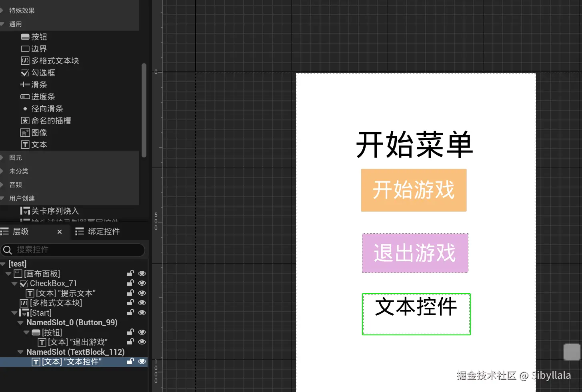Select the 文本 widget under 通用 in the palette
The image size is (582, 392).
click(34, 145)
